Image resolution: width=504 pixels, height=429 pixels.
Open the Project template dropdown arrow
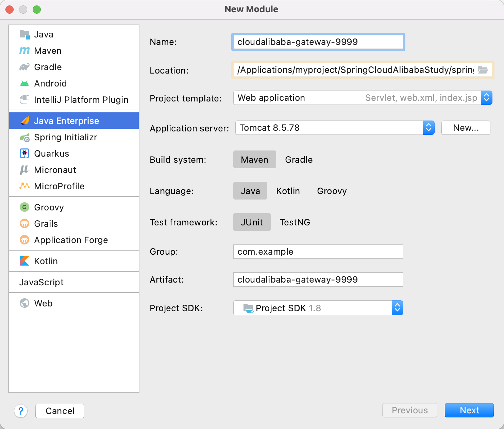tap(487, 98)
